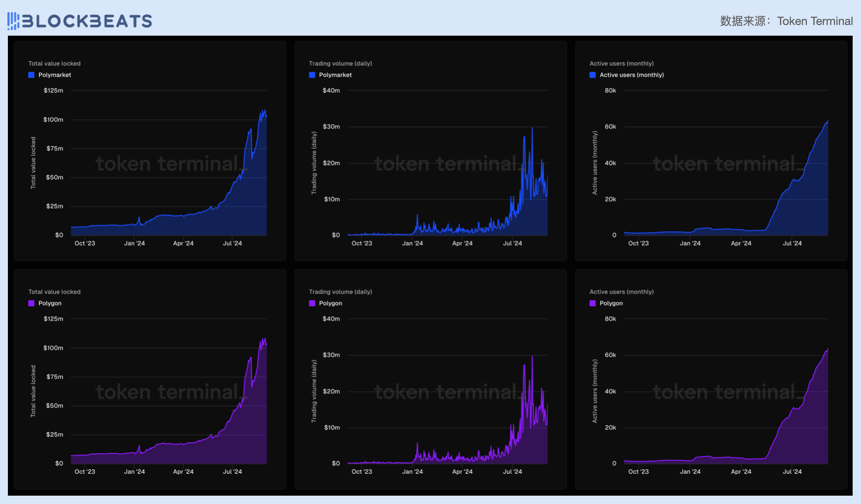Click token terminal watermark in Polymarket trading volume chart
Image resolution: width=861 pixels, height=504 pixels.
(447, 164)
